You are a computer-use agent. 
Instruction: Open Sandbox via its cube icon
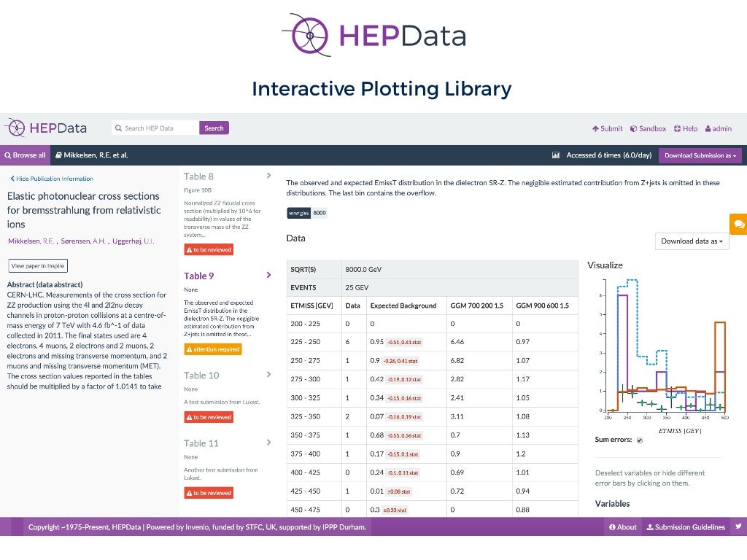(x=634, y=128)
